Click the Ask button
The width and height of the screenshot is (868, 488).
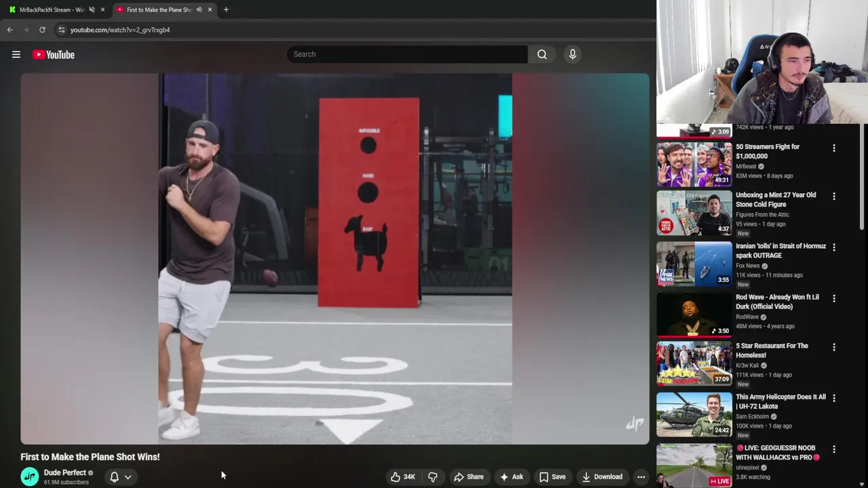(x=511, y=476)
